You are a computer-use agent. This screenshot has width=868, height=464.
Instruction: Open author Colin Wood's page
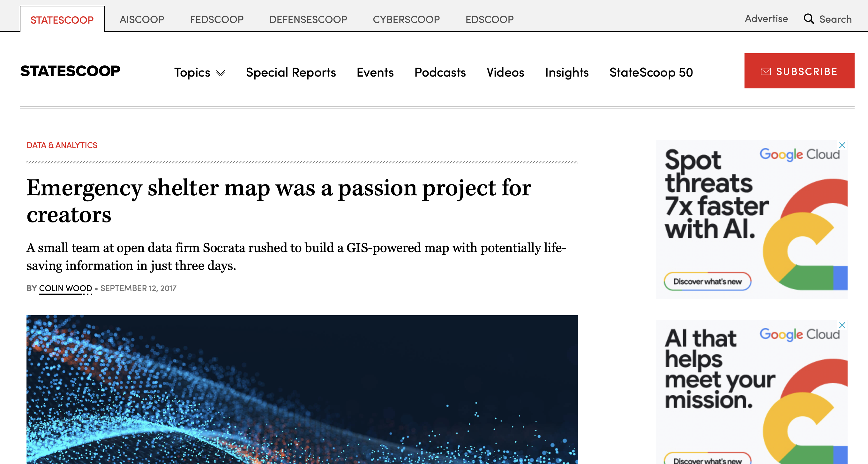pos(65,288)
